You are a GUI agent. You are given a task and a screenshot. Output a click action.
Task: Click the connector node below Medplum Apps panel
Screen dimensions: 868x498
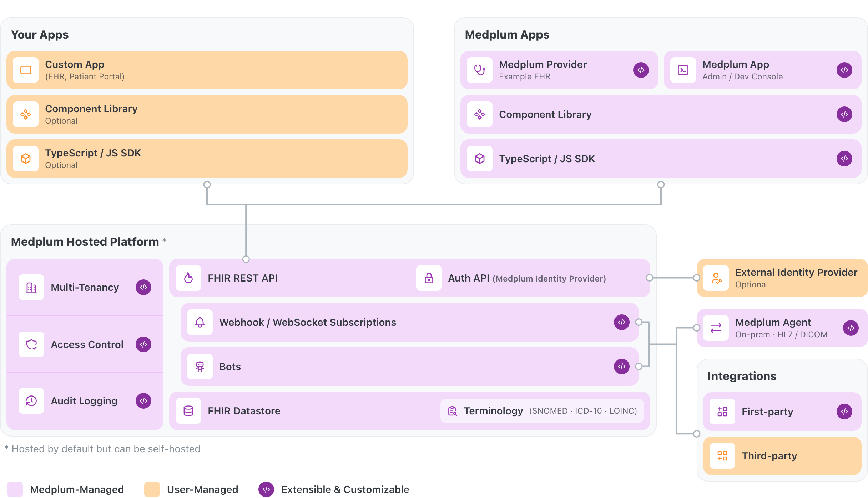pos(661,185)
